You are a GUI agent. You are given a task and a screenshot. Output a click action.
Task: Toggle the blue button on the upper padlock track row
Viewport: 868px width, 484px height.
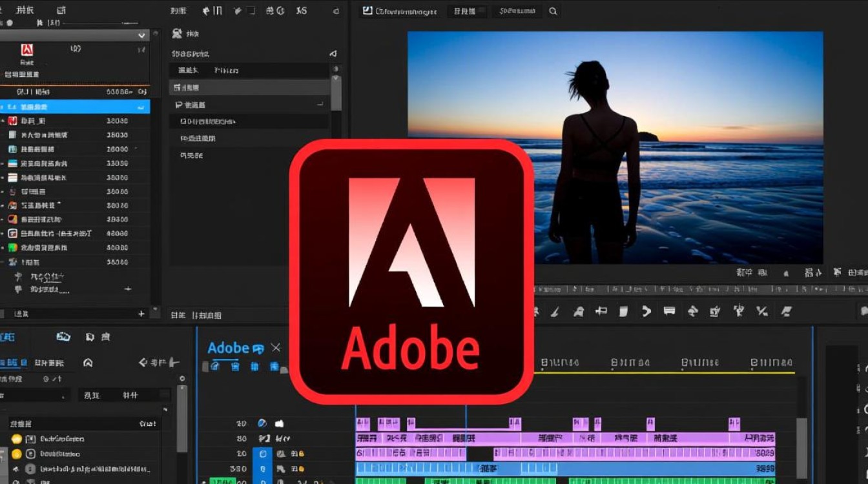262,454
